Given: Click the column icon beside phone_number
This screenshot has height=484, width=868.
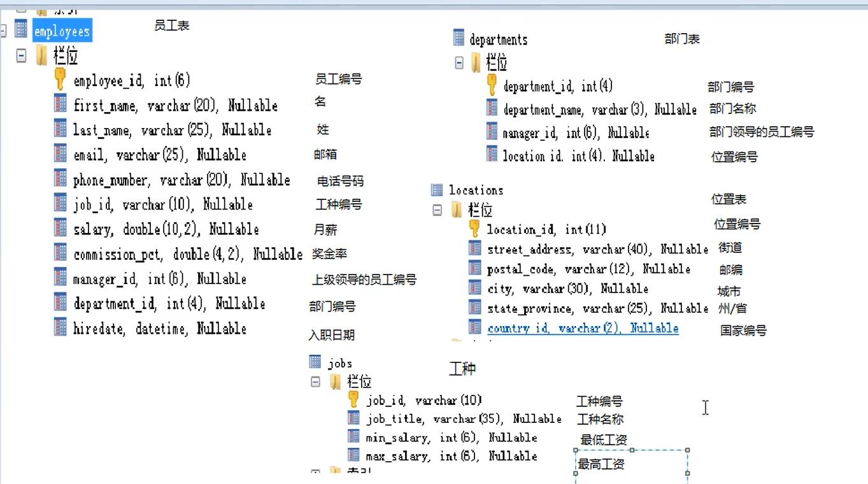Looking at the screenshot, I should click(60, 178).
